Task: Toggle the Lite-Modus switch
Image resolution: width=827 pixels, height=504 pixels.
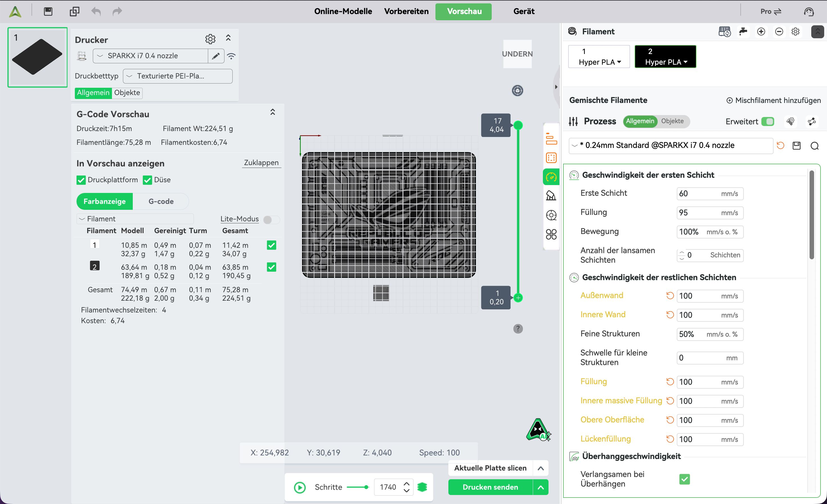Action: [x=271, y=220]
